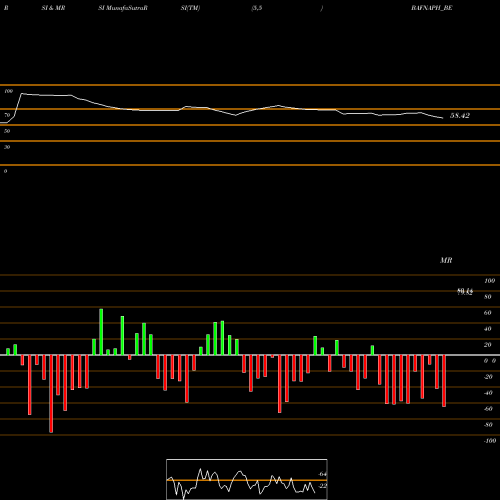Click the 70 level label on upper chart
Screen dimensions: 500x500
coord(7,115)
